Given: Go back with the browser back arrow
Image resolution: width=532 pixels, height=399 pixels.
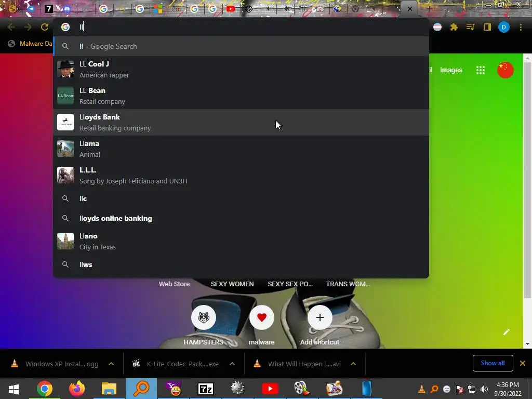Looking at the screenshot, I should coord(11,27).
